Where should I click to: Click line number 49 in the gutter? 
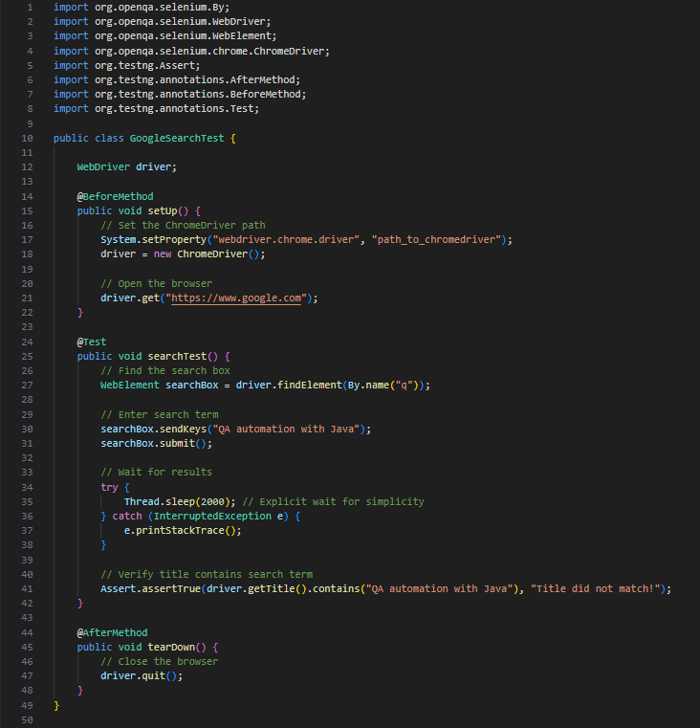tap(27, 706)
